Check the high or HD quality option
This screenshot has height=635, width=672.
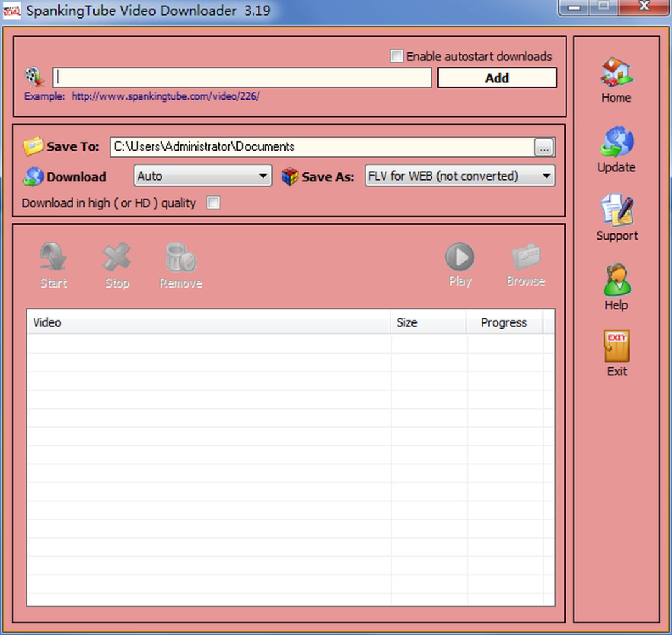[213, 203]
